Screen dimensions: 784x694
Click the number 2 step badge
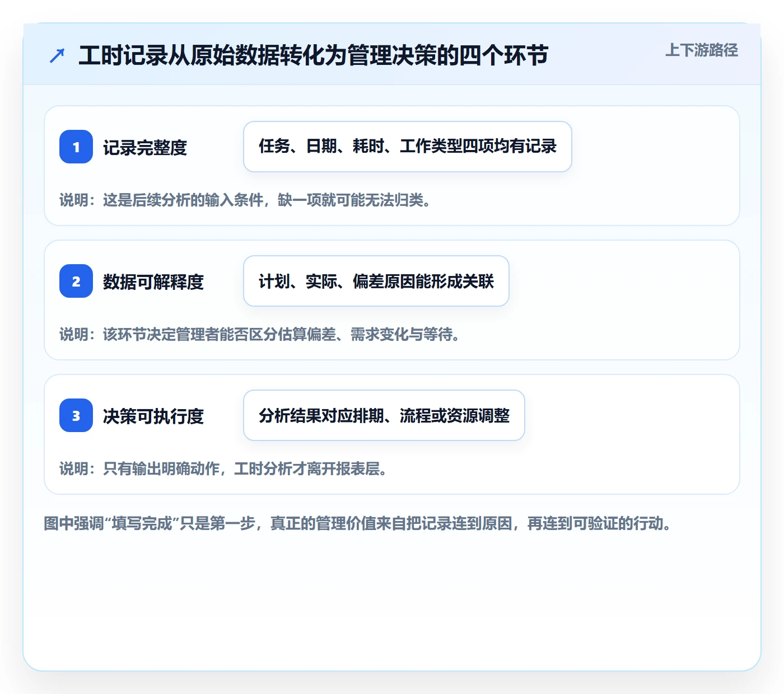(76, 281)
